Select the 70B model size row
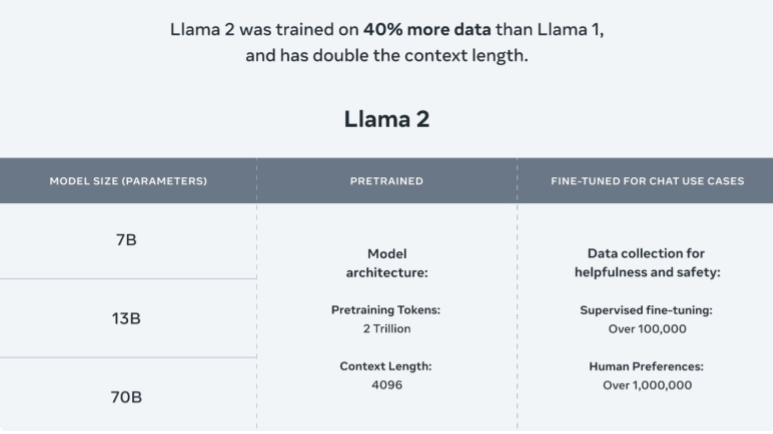 [x=127, y=397]
